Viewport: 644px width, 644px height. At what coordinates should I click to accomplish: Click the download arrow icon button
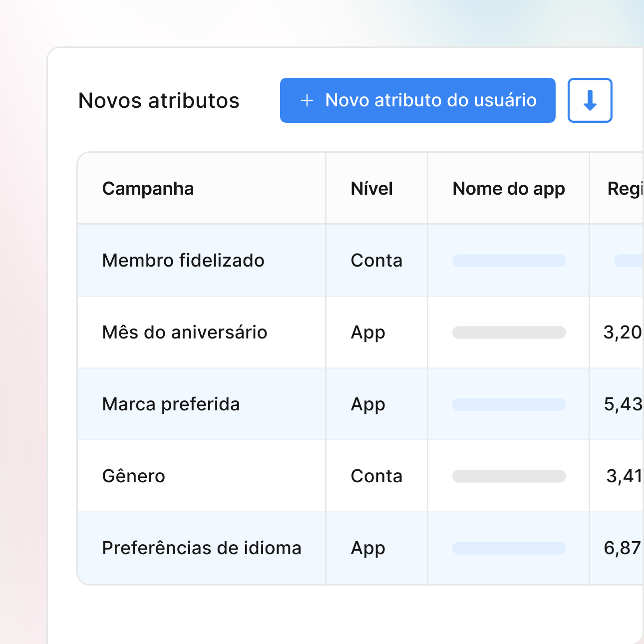590,100
